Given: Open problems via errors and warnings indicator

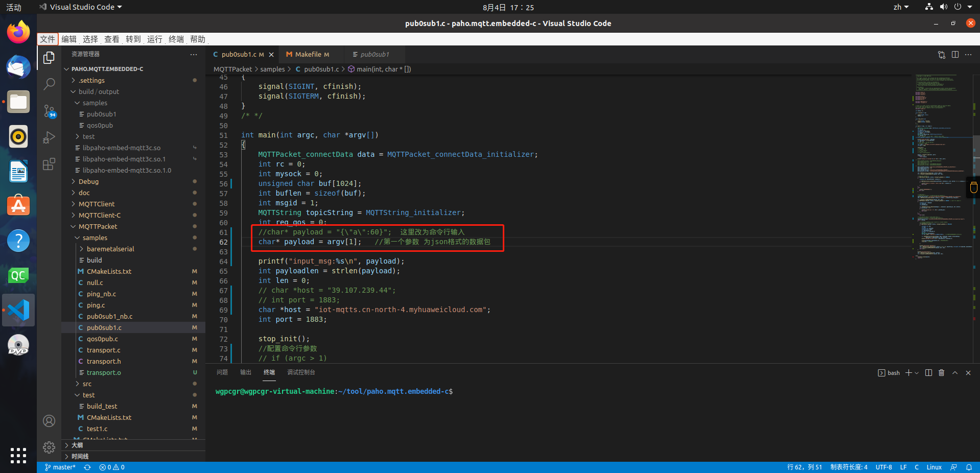Looking at the screenshot, I should coord(112,467).
